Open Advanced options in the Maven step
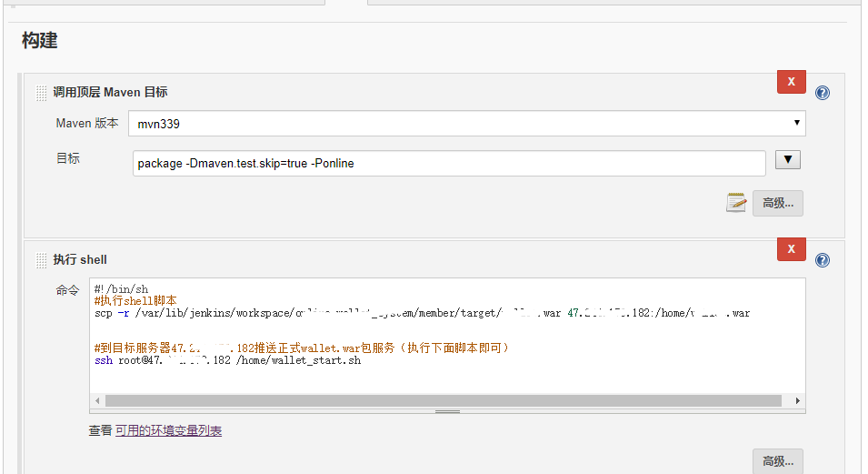The image size is (868, 474). 778,203
